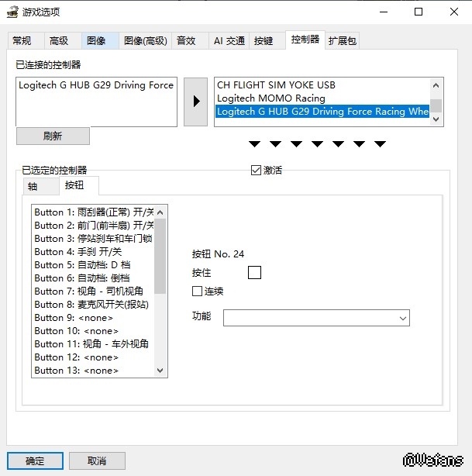Enable the 激活 checkbox
Image resolution: width=472 pixels, height=476 pixels.
click(257, 171)
